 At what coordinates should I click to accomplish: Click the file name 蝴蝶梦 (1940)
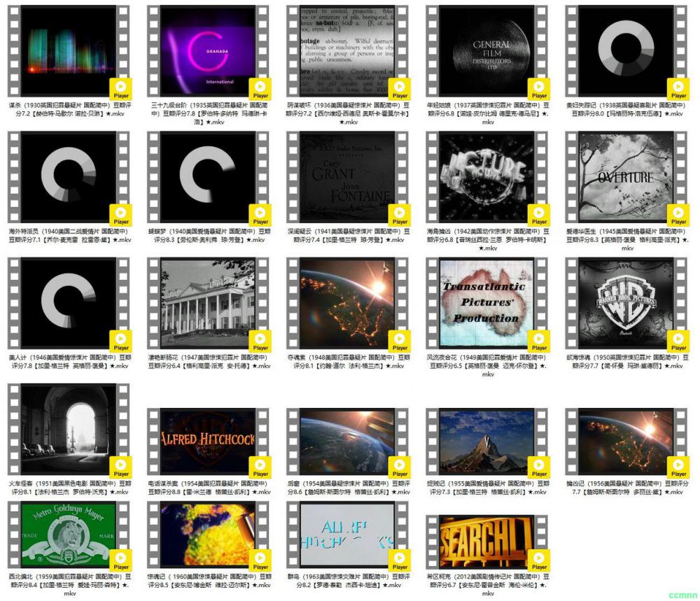(209, 235)
